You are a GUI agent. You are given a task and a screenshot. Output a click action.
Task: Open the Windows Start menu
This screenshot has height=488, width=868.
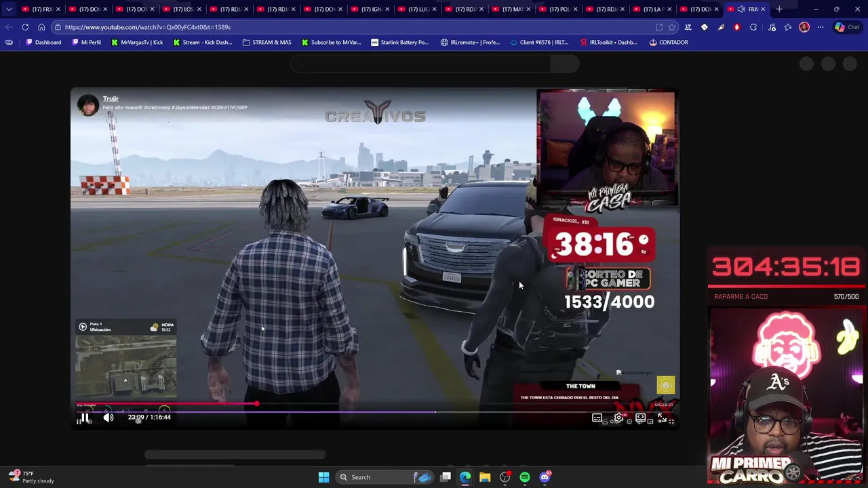point(323,477)
